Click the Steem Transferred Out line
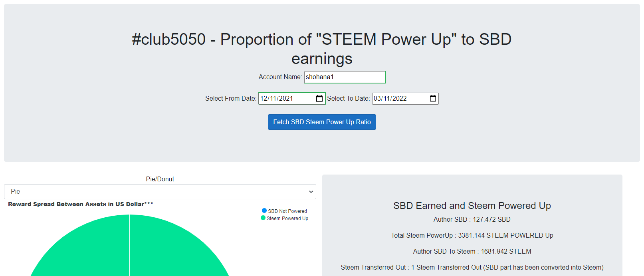The height and width of the screenshot is (276, 644). [x=472, y=267]
